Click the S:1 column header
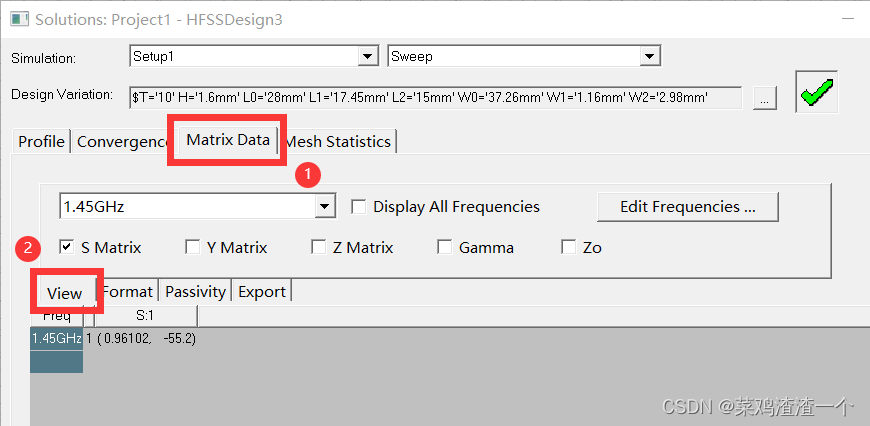Screen dimensions: 870x426 click(145, 316)
